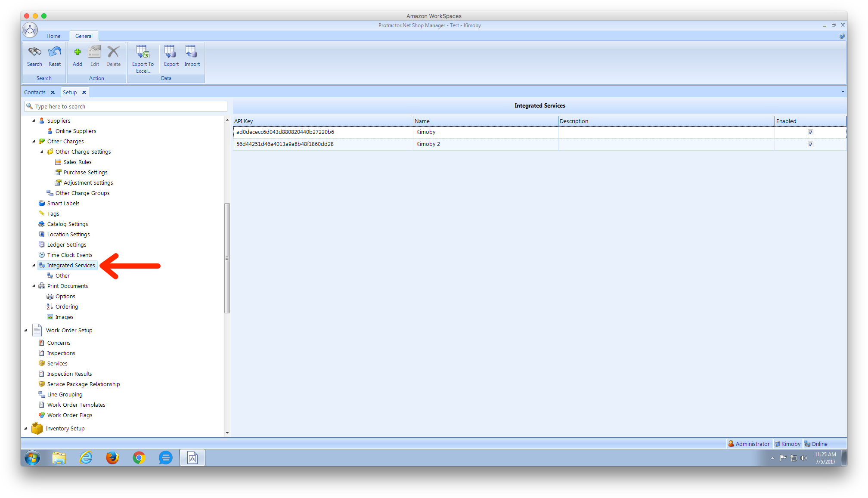This screenshot has height=498, width=868.
Task: Select Integrated Services tree node
Action: 71,266
